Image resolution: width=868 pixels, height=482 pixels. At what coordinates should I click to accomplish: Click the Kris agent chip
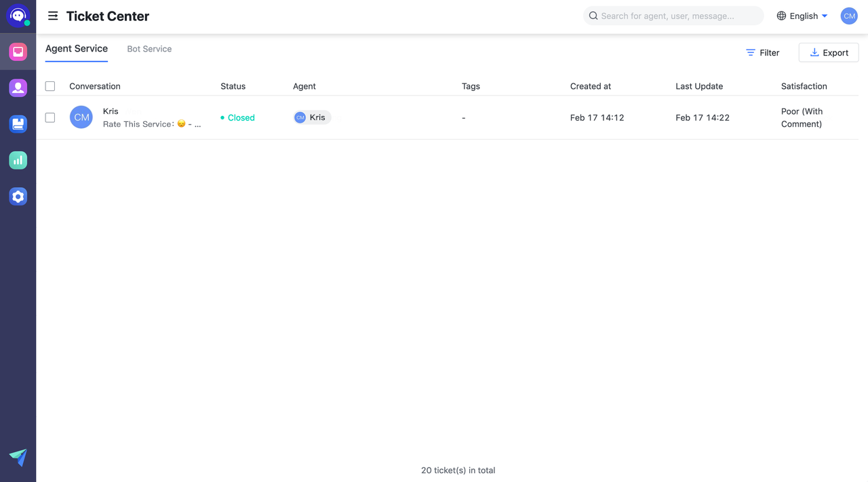click(312, 117)
